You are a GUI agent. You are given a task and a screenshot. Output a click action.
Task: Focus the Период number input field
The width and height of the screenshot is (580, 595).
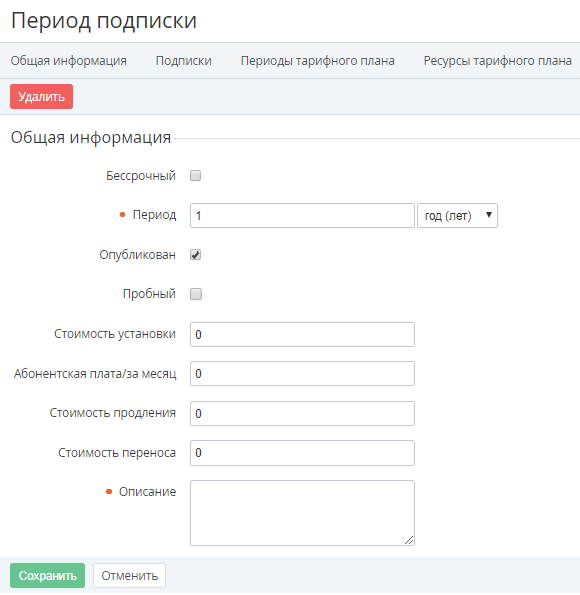302,216
